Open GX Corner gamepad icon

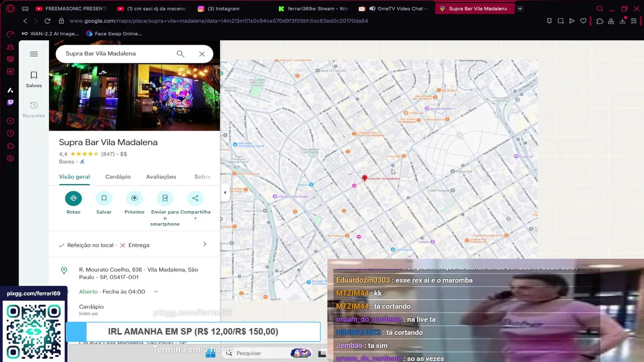pyautogui.click(x=25, y=9)
